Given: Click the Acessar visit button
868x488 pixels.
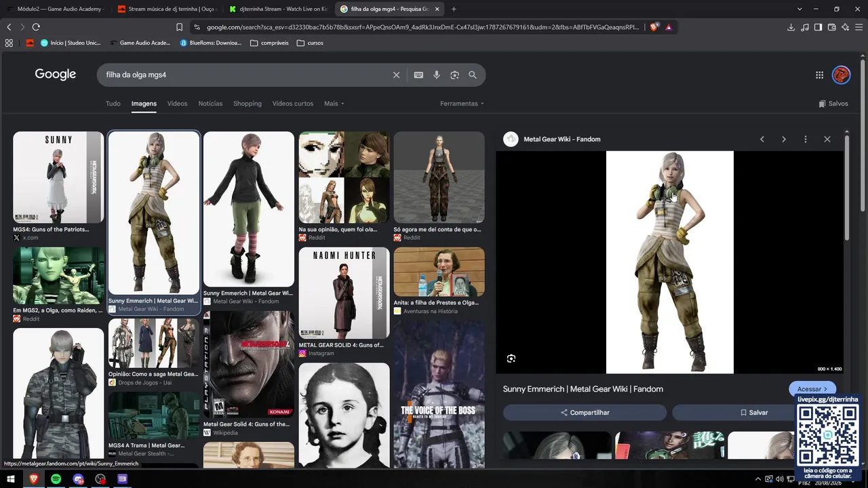Looking at the screenshot, I should click(812, 389).
